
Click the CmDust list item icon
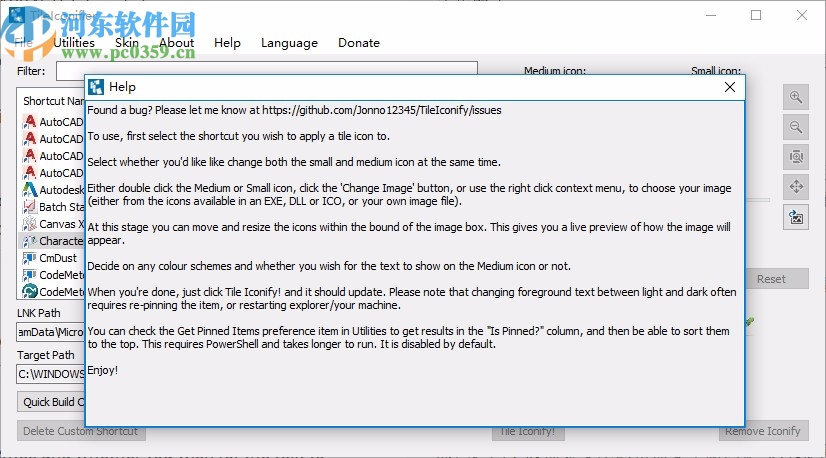tap(30, 258)
